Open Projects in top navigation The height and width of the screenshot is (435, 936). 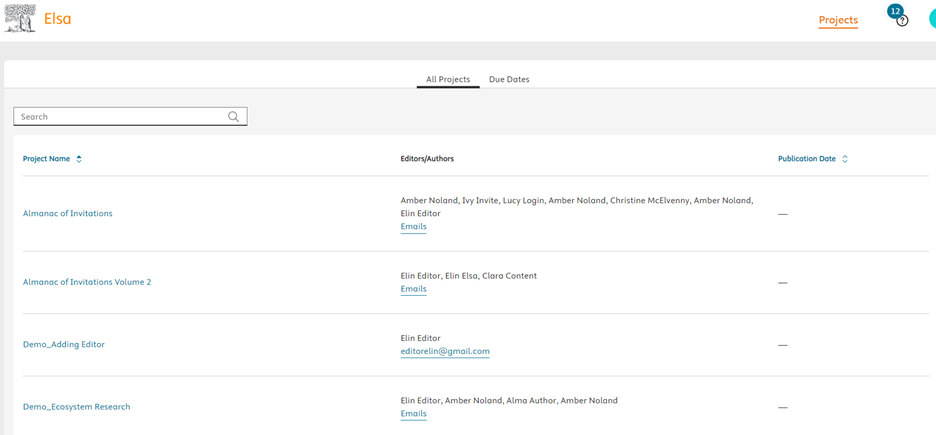pyautogui.click(x=837, y=20)
